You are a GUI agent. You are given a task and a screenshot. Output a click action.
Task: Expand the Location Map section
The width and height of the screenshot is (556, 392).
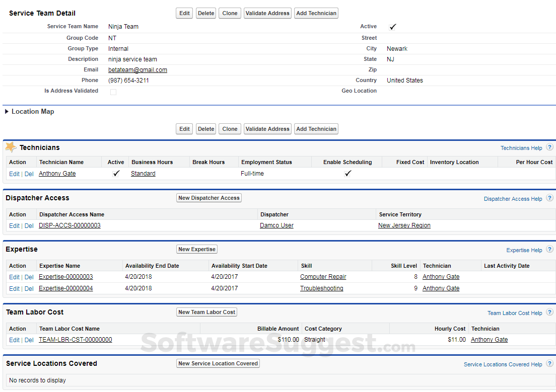[7, 112]
